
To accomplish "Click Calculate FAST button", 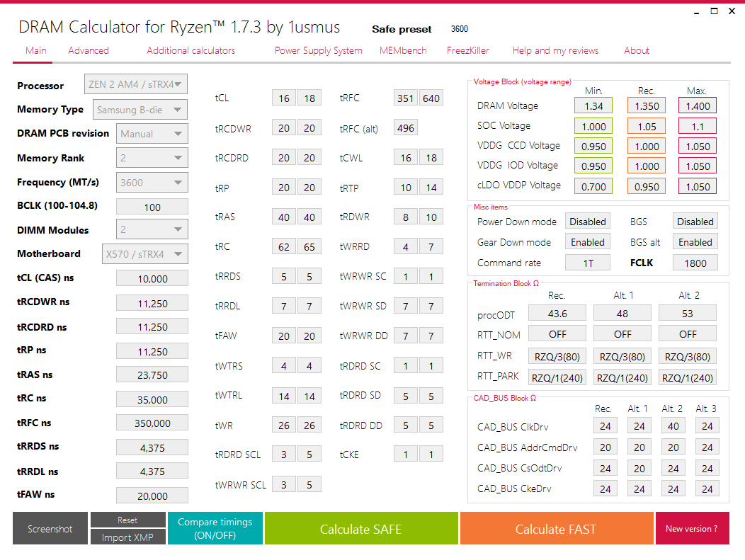I will click(557, 528).
